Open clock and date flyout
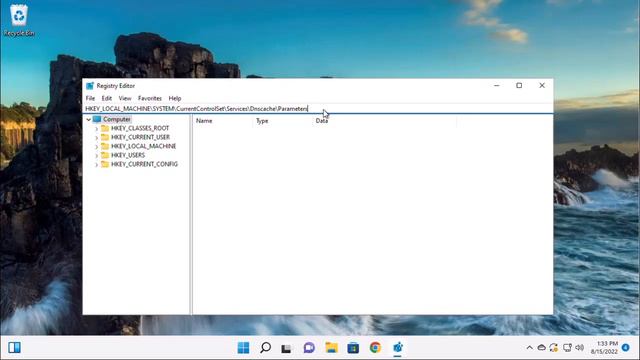 [x=604, y=348]
